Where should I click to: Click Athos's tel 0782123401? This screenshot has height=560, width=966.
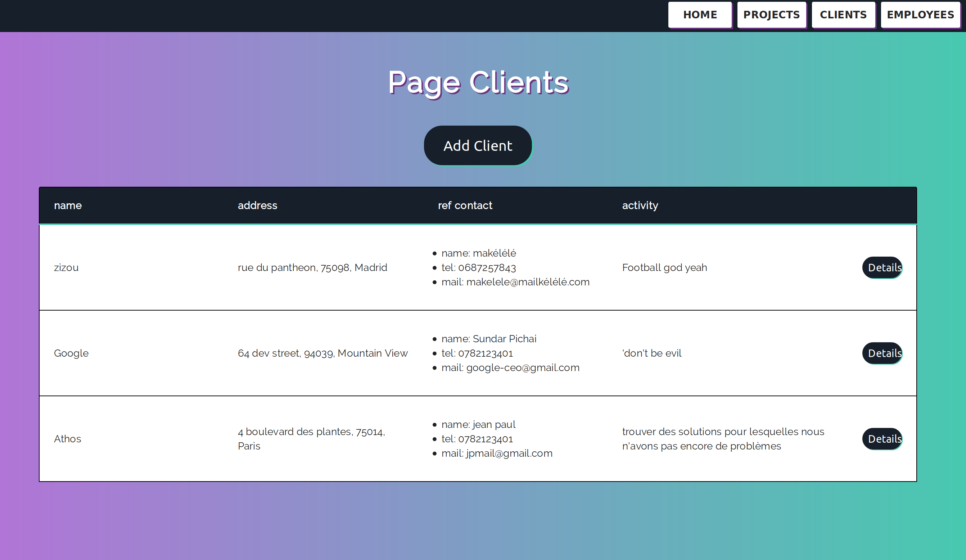(x=477, y=439)
